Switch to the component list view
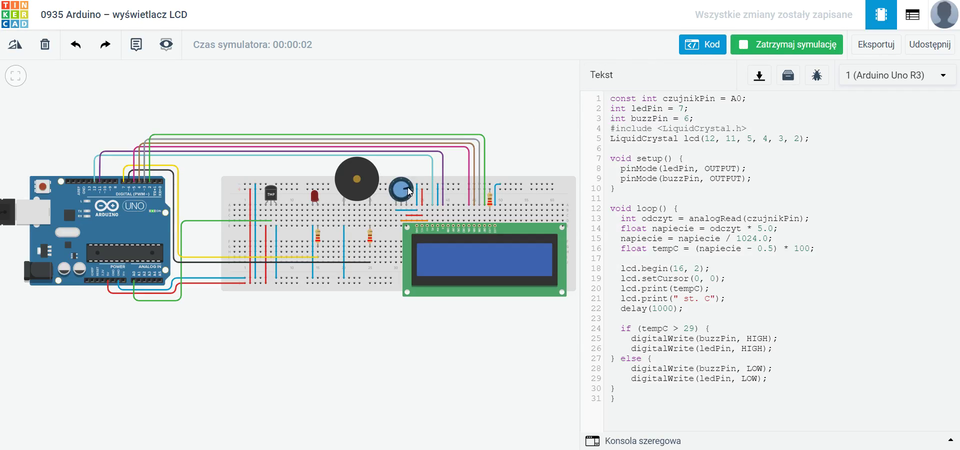Viewport: 960px width, 450px height. pos(912,15)
